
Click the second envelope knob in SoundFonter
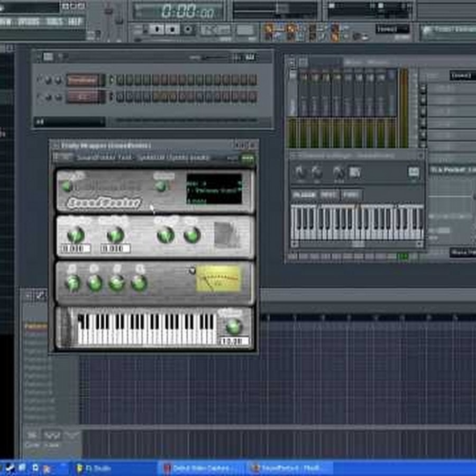click(x=95, y=283)
